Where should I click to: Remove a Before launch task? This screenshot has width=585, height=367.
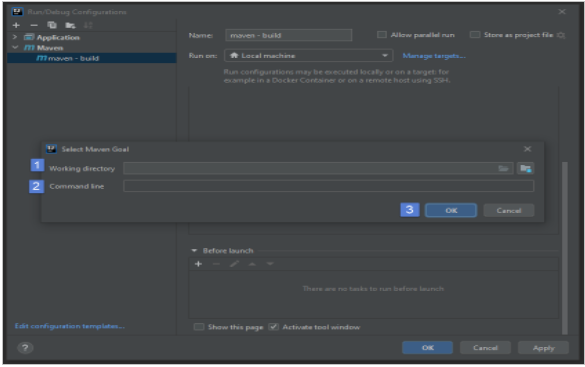pyautogui.click(x=216, y=264)
